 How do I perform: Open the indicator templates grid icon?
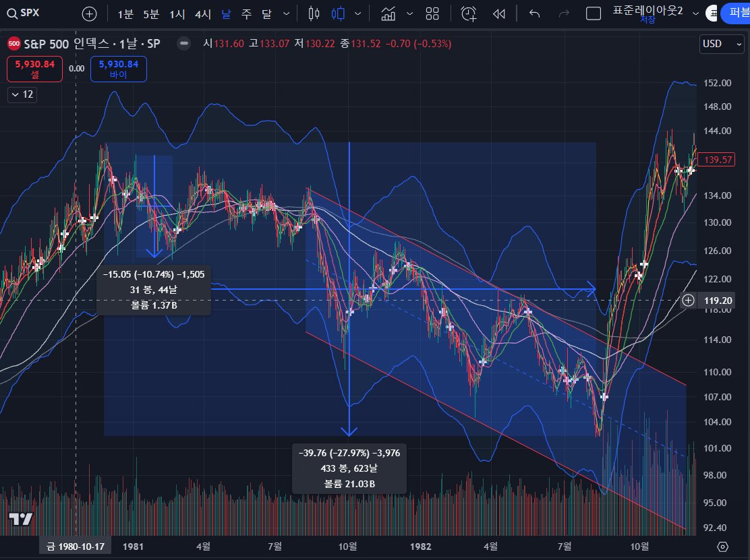(432, 14)
